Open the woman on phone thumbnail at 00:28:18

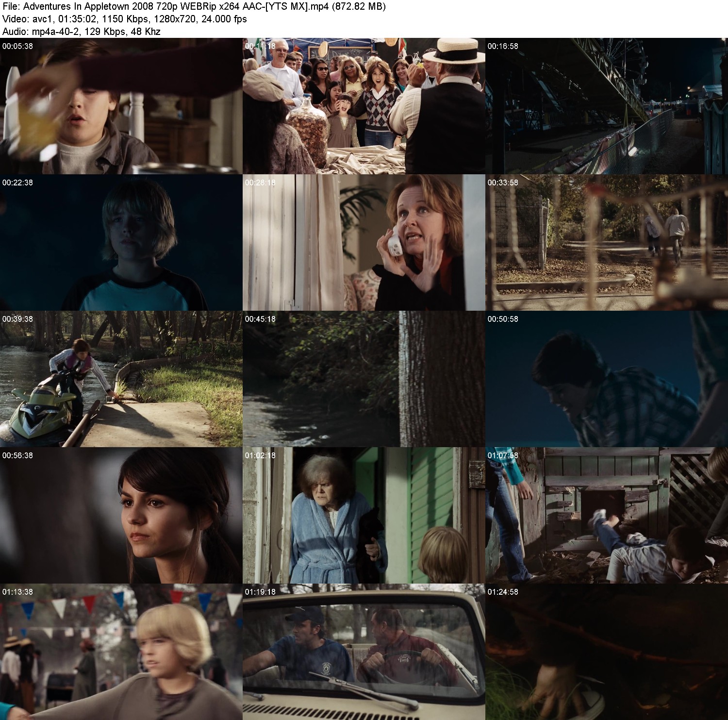[364, 242]
